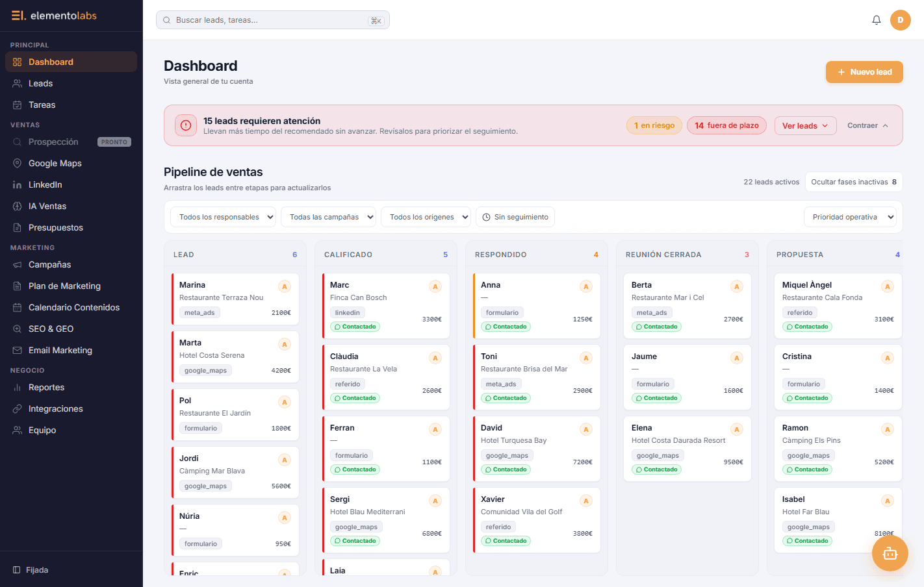Open the notifications bell

tap(877, 20)
